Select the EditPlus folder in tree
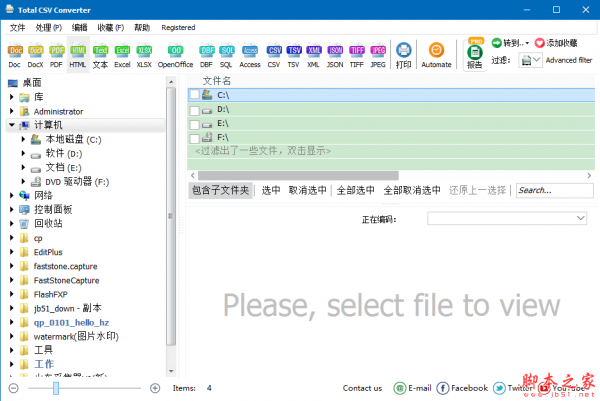Viewport: 600px width, 401px height. 48,252
